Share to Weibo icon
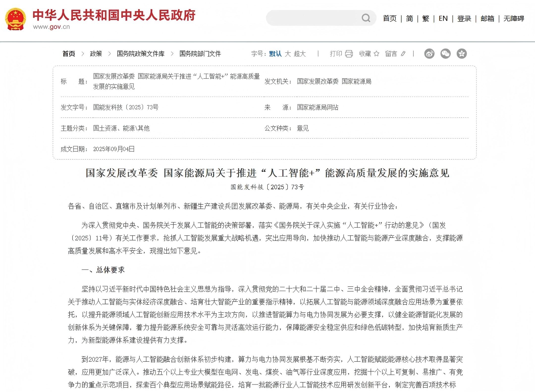The image size is (535, 392). click(429, 54)
